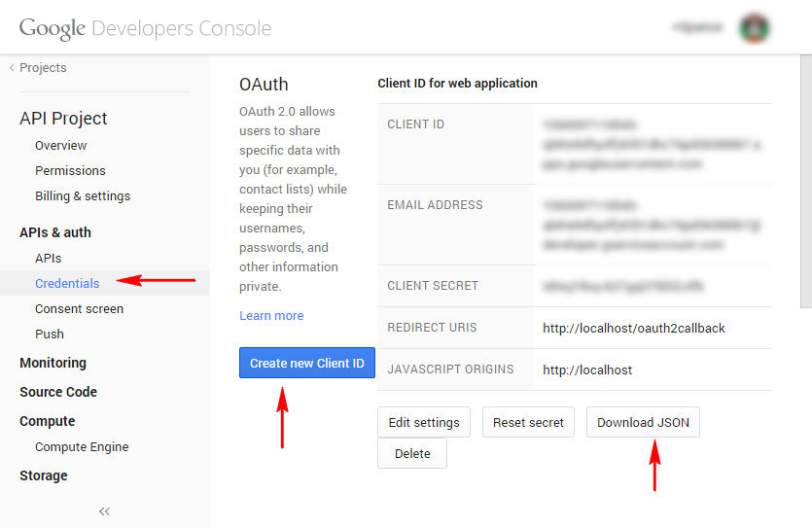Screen dimensions: 812x528
Task: Open Compute Engine
Action: coord(82,446)
